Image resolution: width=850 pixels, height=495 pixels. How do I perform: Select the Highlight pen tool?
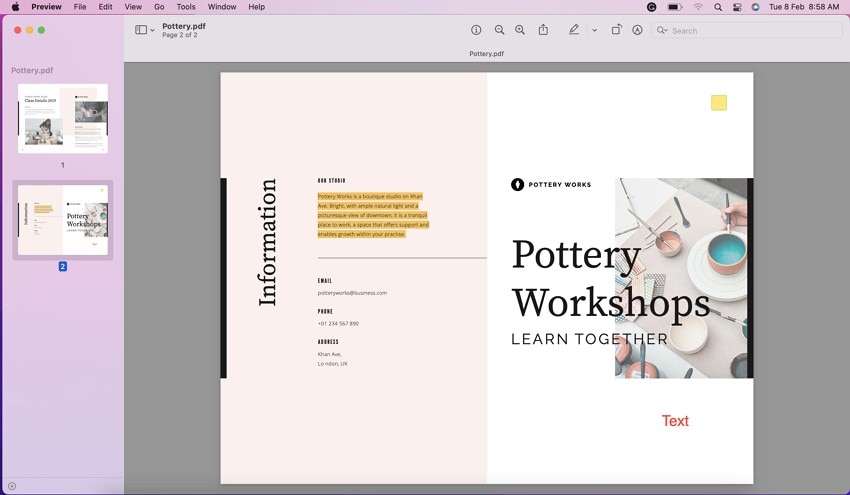point(574,30)
